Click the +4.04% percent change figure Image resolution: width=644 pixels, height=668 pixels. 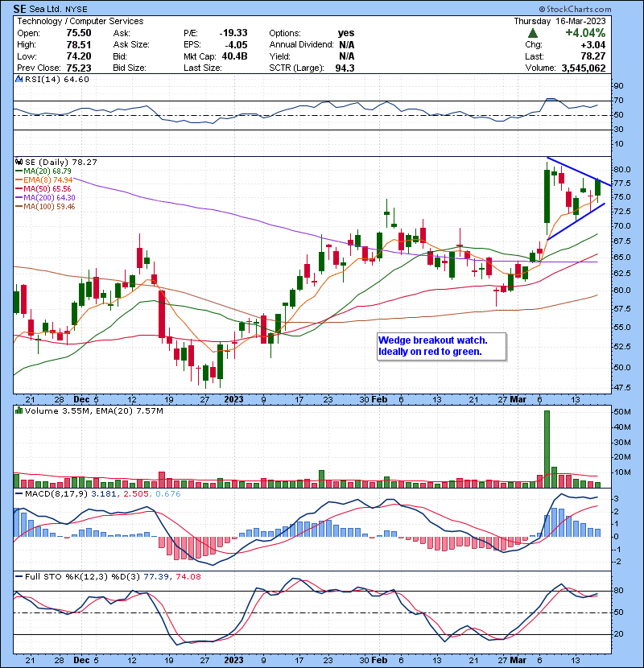pos(585,33)
